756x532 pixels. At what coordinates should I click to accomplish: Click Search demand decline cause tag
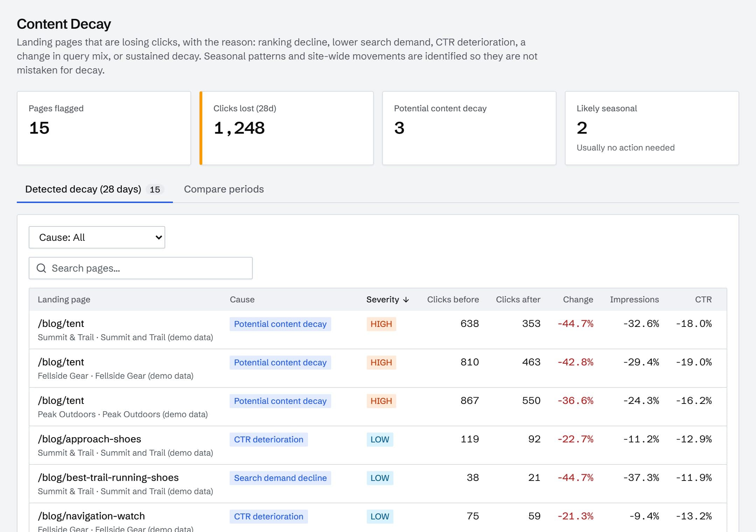pyautogui.click(x=280, y=478)
